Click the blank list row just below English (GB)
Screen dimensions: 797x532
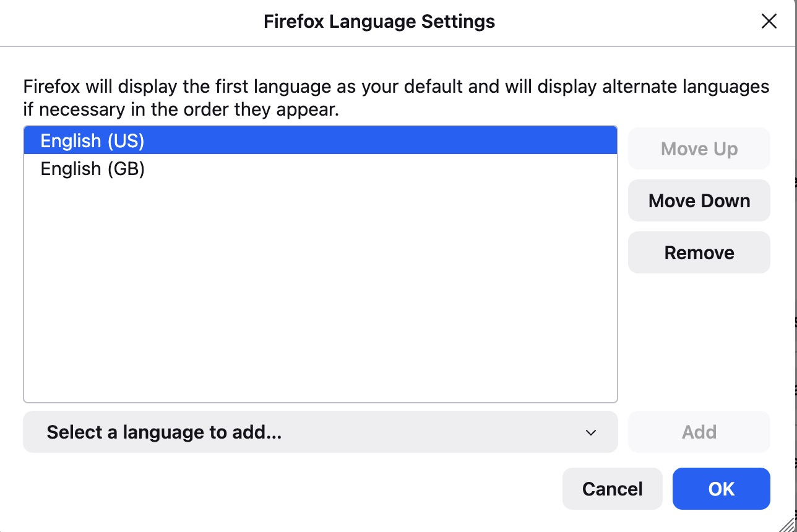point(320,196)
